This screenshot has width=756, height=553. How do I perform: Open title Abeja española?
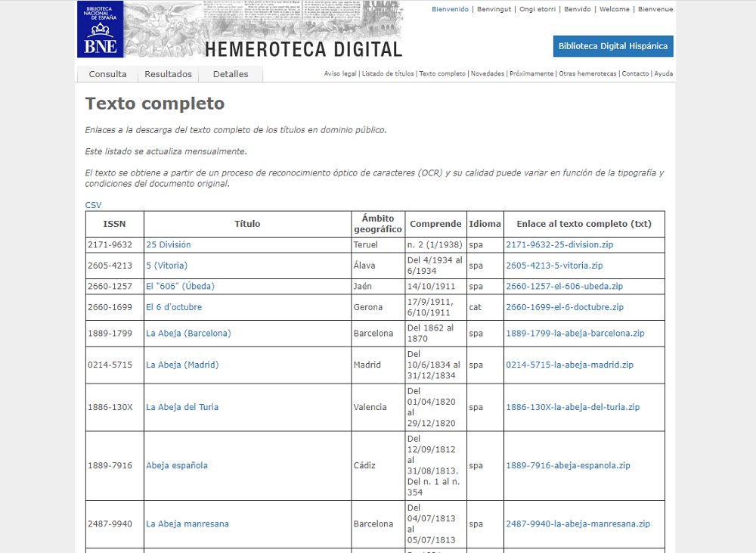pyautogui.click(x=177, y=466)
